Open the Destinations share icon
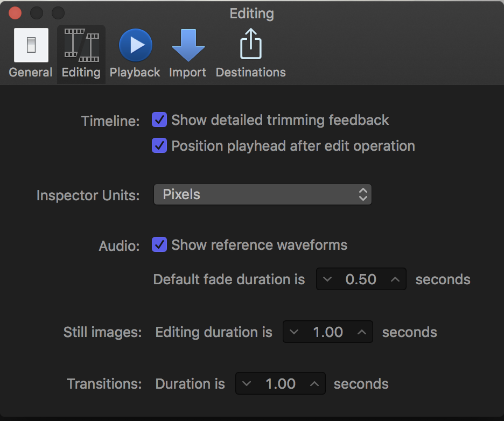Screen dimensions: 504x421 (251, 44)
